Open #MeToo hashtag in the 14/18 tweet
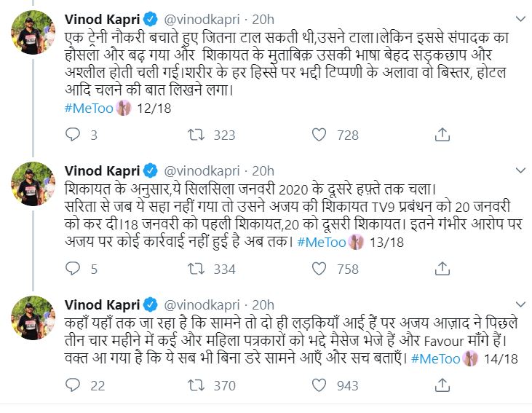Image resolution: width=532 pixels, height=413 pixels. (434, 358)
